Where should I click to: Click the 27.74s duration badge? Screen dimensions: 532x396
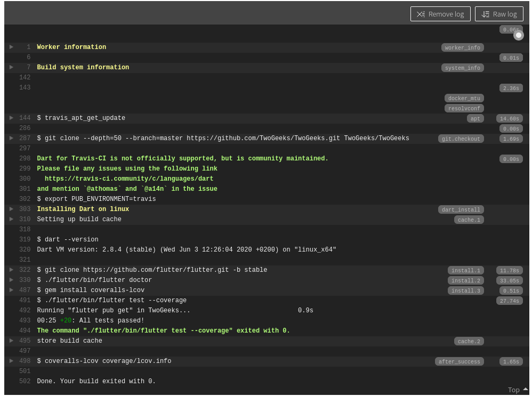click(x=509, y=301)
